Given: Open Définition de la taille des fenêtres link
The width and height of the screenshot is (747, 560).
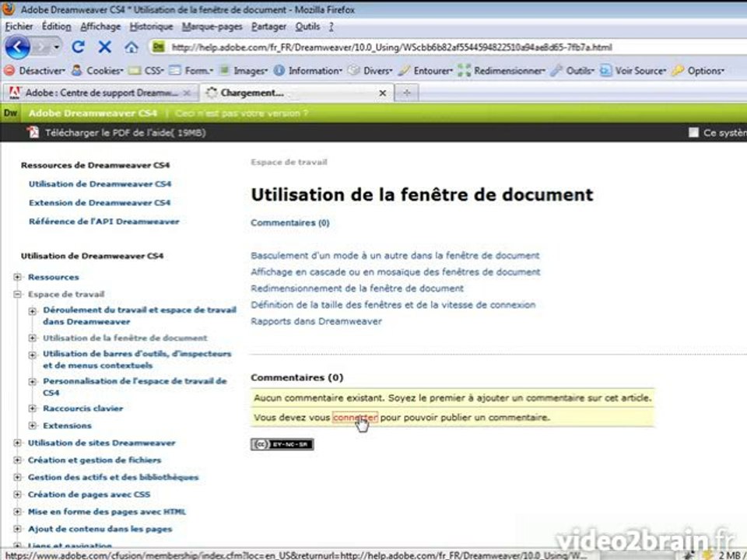Looking at the screenshot, I should pyautogui.click(x=393, y=305).
